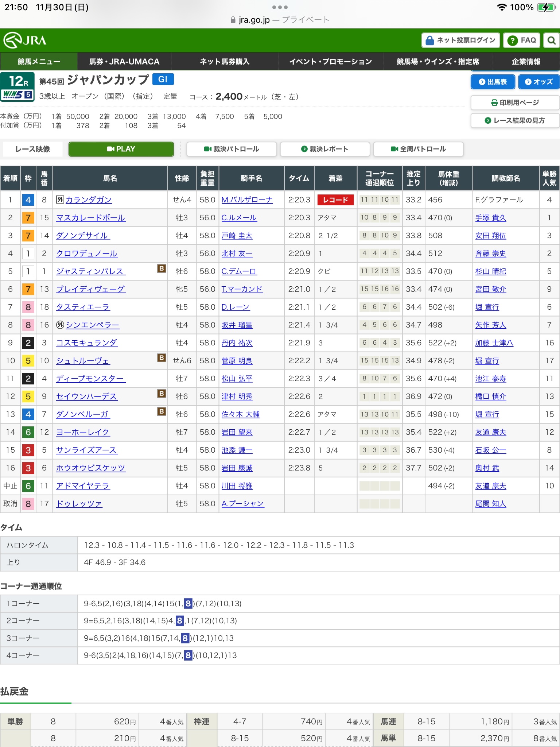Tap the jra.go.jp address bar
This screenshot has height=747, width=560.
[280, 20]
